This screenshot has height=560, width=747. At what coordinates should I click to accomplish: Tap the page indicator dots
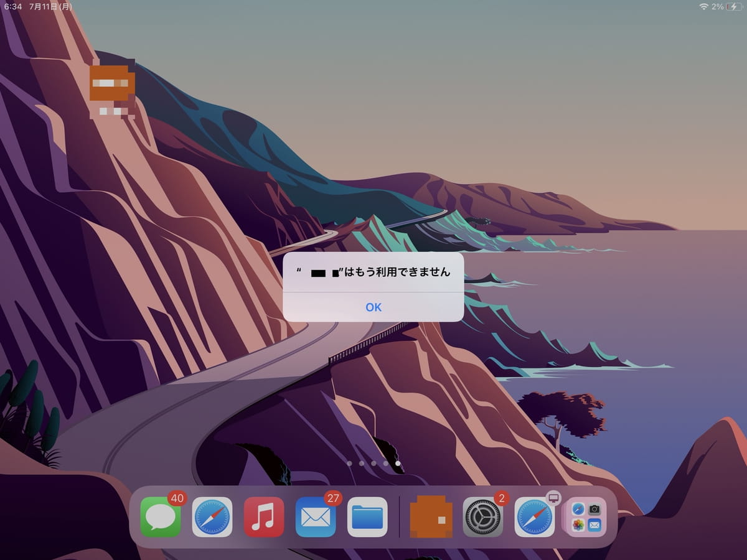pos(374,463)
